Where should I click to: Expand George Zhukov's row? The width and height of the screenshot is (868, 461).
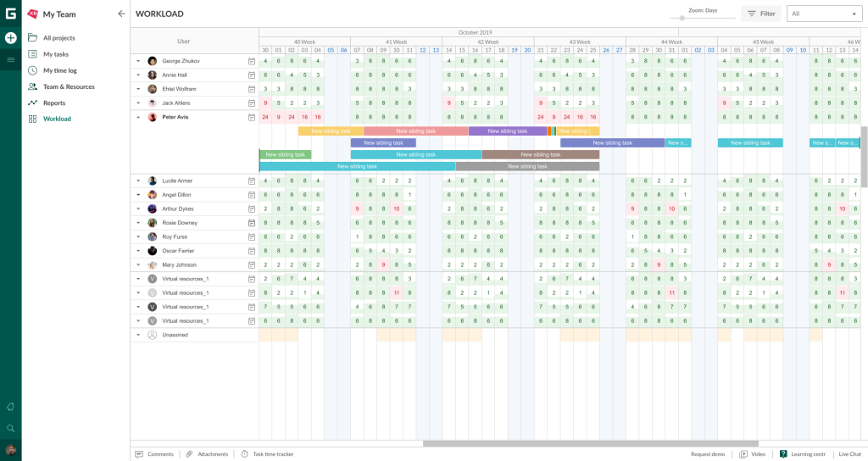[x=138, y=61]
